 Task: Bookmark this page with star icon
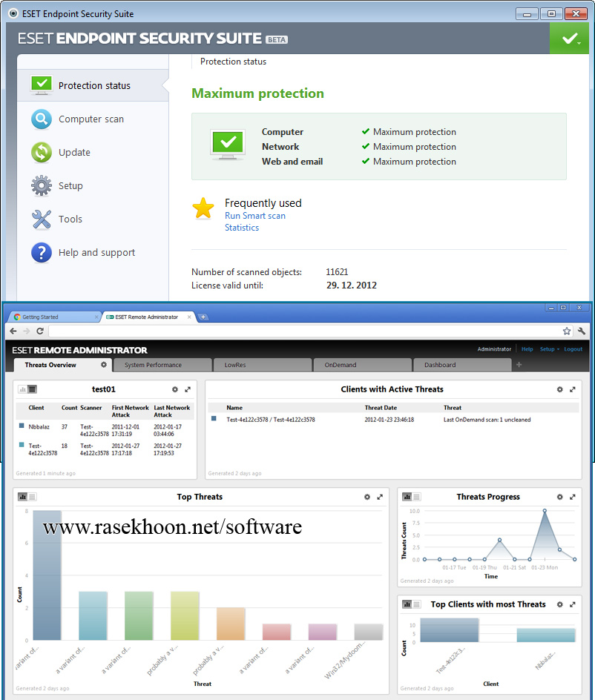coord(566,331)
